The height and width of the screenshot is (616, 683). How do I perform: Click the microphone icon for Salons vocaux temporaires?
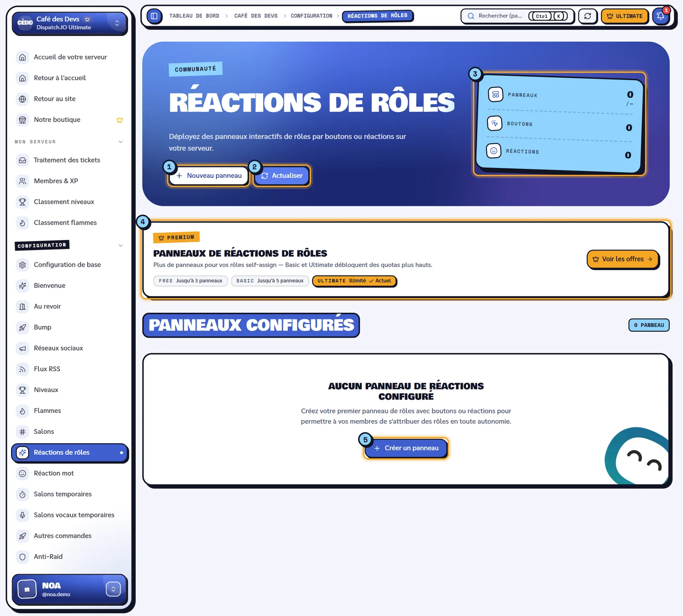(23, 515)
